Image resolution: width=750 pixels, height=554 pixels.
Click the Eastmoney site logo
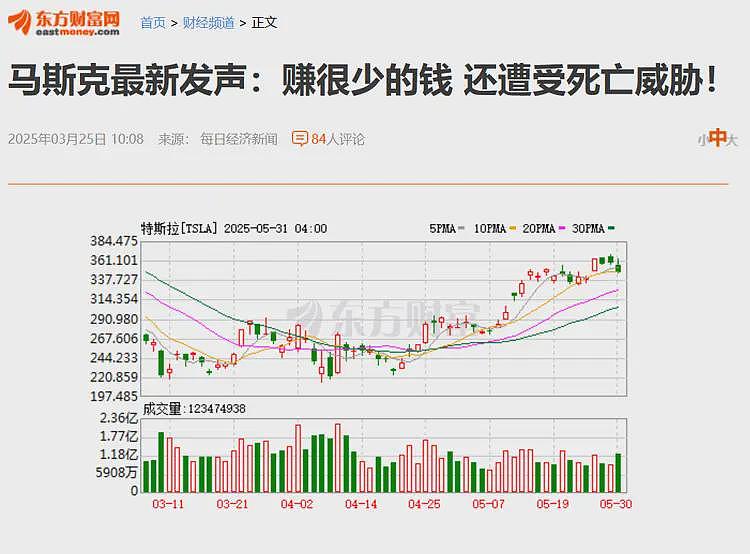[63, 22]
